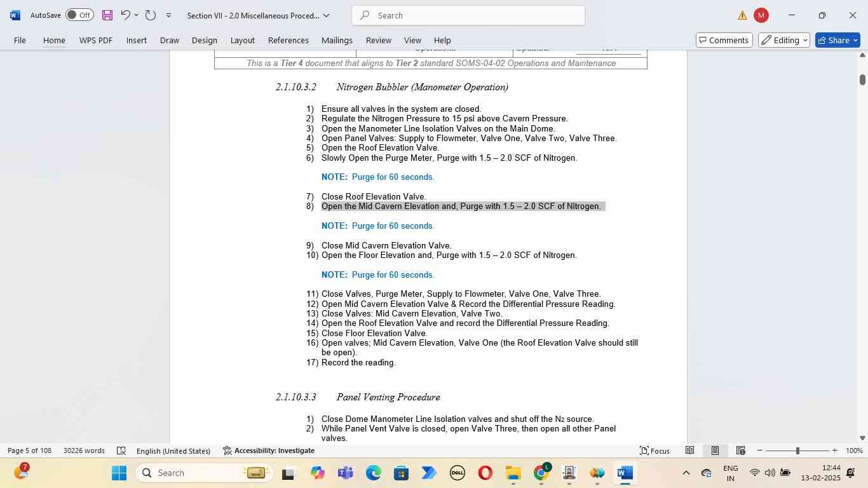Image resolution: width=868 pixels, height=488 pixels.
Task: Open the Review tab
Action: 379,40
